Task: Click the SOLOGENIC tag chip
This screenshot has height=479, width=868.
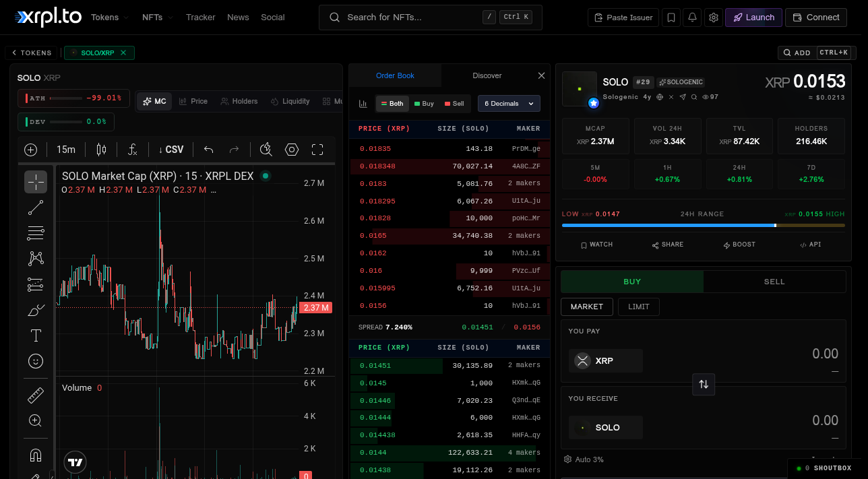Action: 681,82
